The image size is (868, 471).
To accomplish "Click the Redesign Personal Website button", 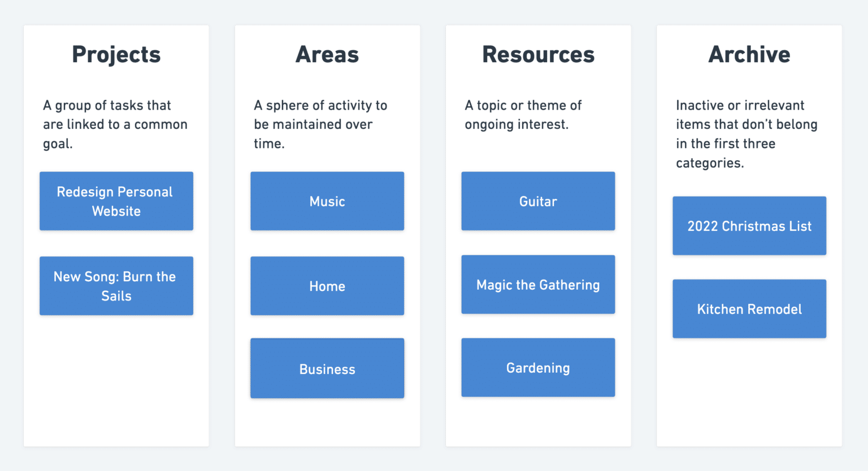I will (116, 201).
